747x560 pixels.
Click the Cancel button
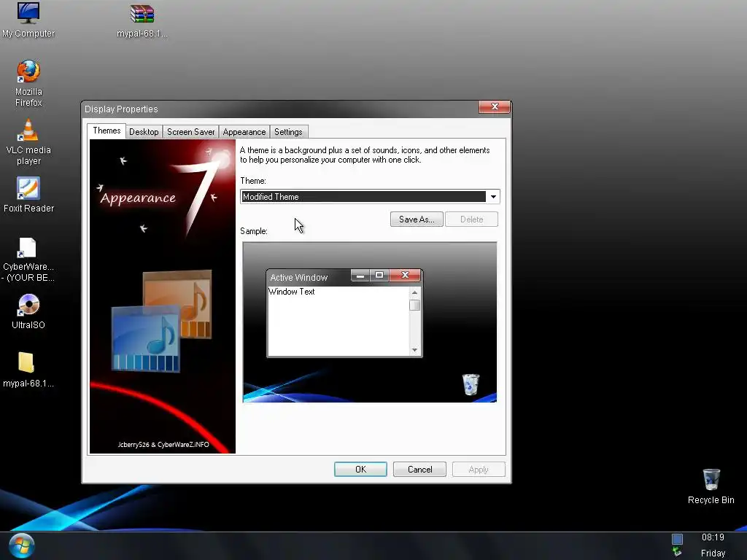[x=419, y=469]
